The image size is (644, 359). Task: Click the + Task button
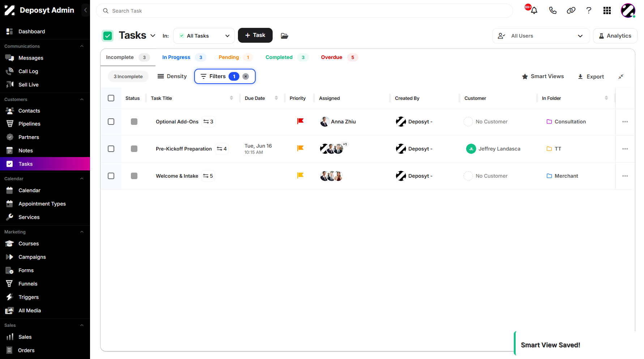255,35
